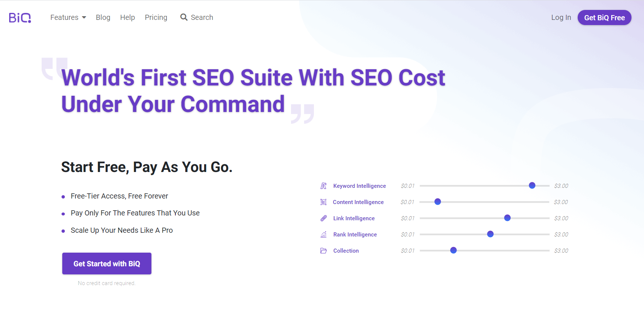Image resolution: width=644 pixels, height=316 pixels.
Task: Click the $3.00 value on Keyword Intelligence row
Action: coord(561,186)
